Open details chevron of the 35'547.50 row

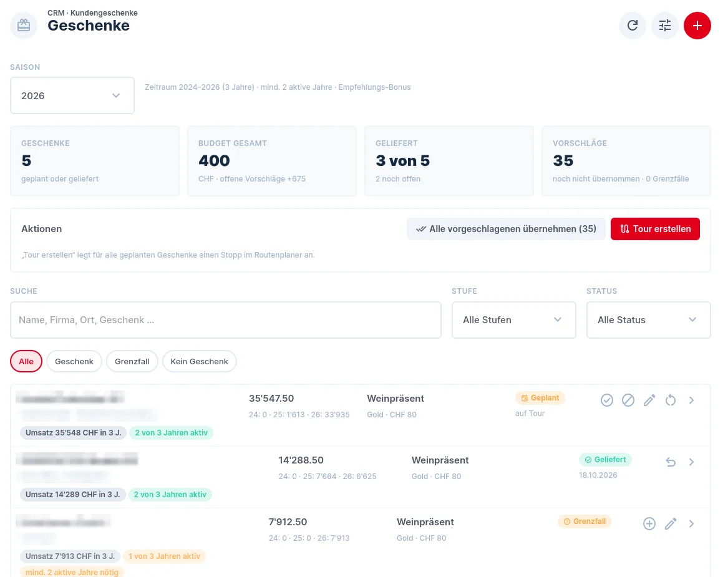pyautogui.click(x=691, y=400)
